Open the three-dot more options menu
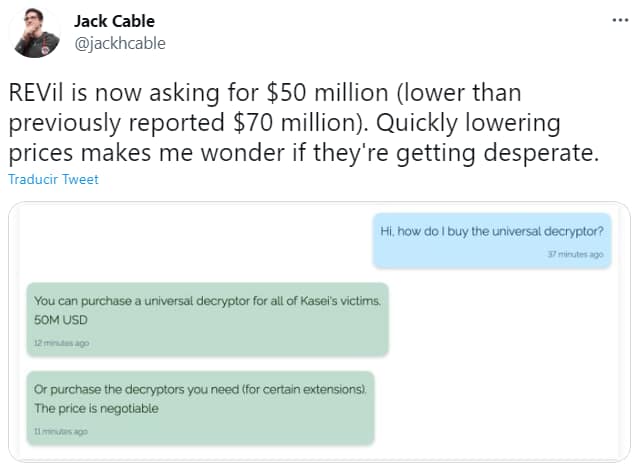Viewport: 637px width, 467px height. coord(619,21)
